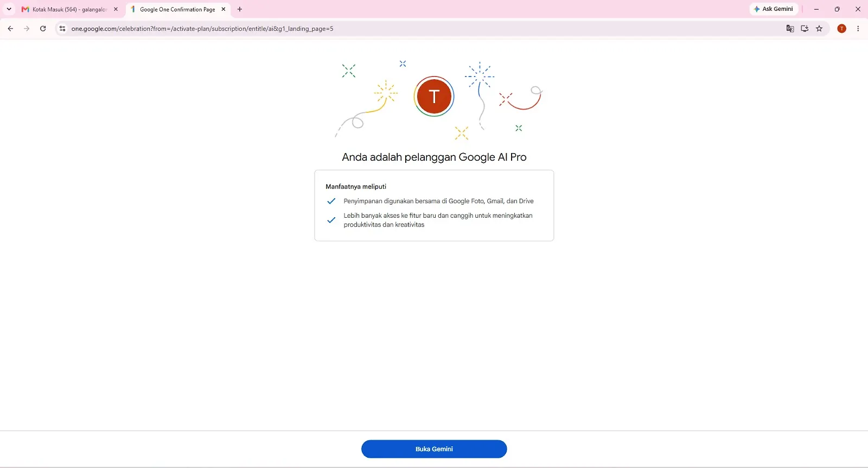Click the Lebih banyak akses ke fitur baru text

(438, 220)
